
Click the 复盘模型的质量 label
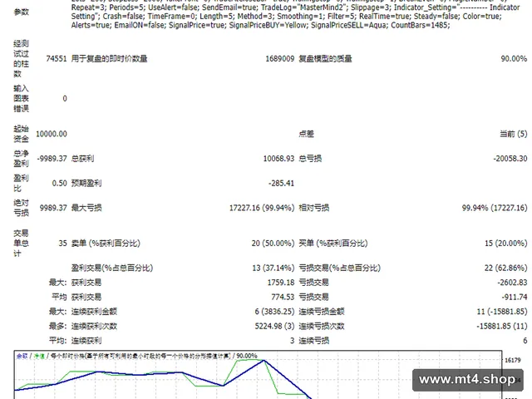[x=325, y=59]
